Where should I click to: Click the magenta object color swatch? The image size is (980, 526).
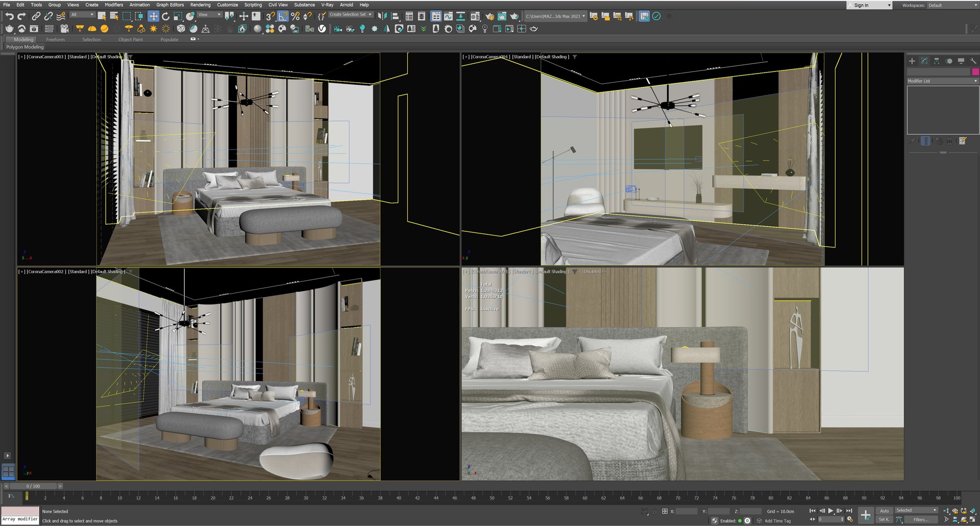pyautogui.click(x=975, y=72)
